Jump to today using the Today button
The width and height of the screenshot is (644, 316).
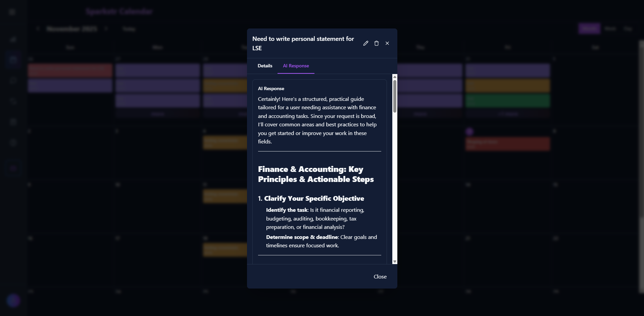pyautogui.click(x=129, y=29)
